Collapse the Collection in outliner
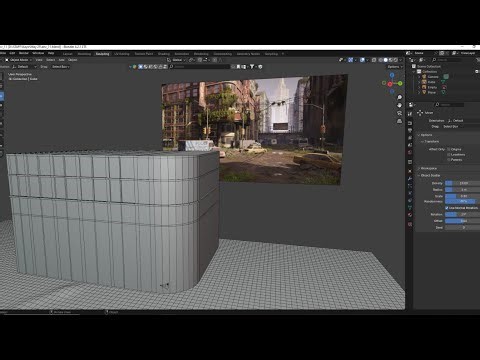 415,72
